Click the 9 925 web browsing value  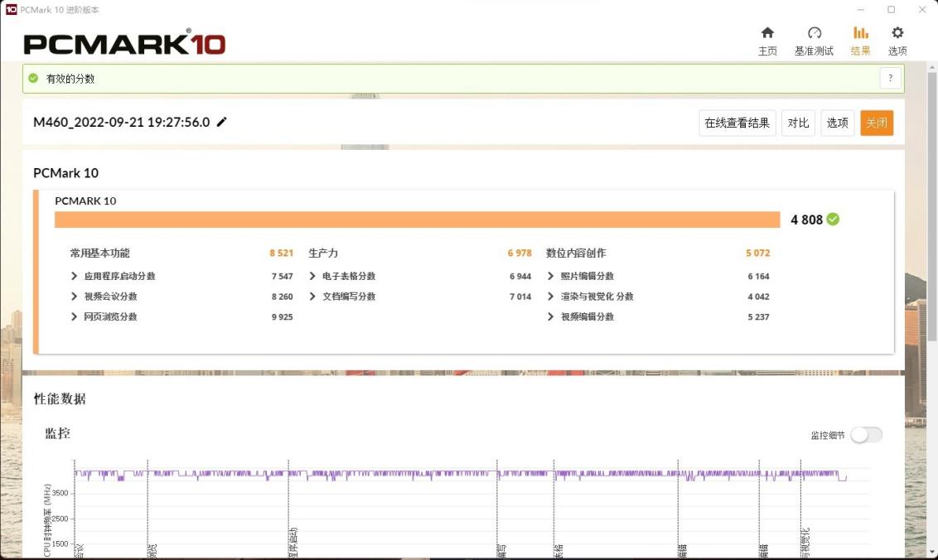click(282, 317)
